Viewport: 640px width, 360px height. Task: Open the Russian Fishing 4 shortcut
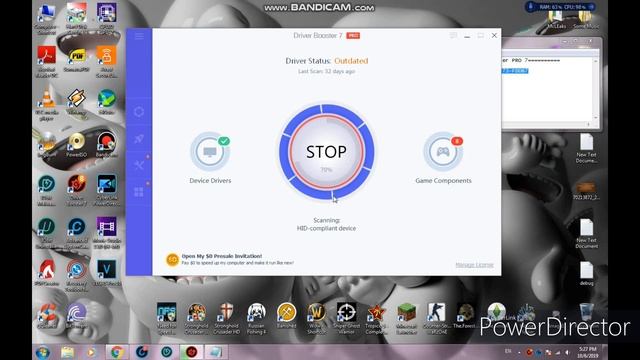pos(256,318)
